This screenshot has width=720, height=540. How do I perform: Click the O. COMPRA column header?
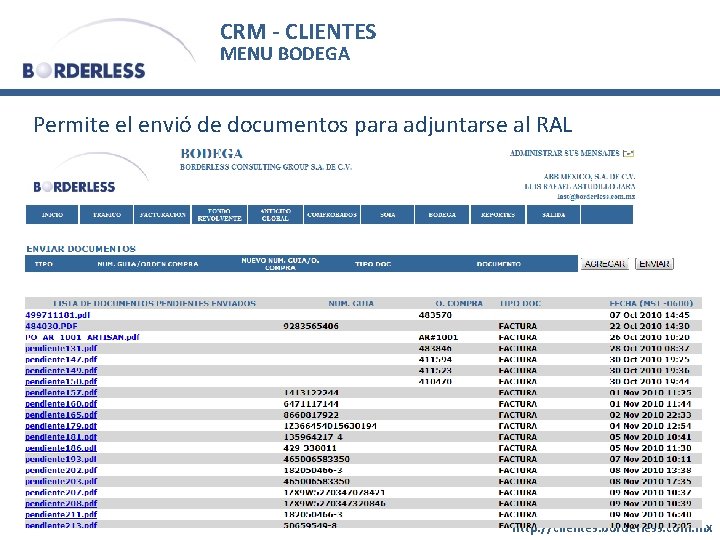click(x=459, y=304)
